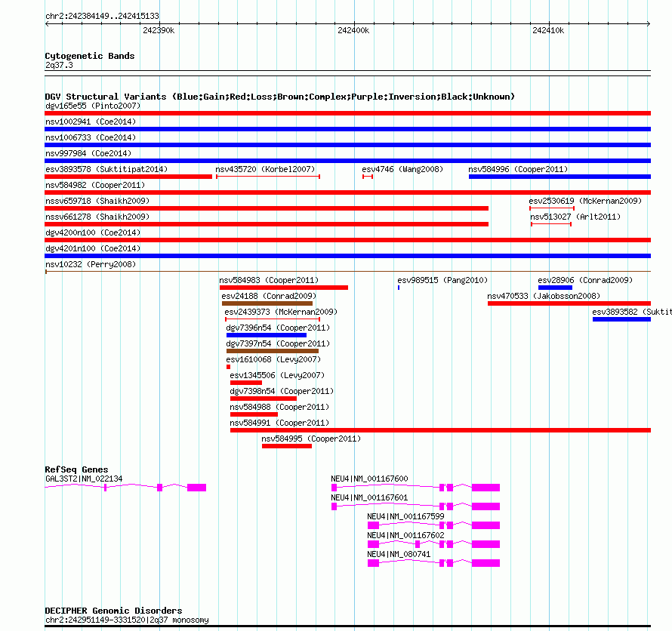This screenshot has width=672, height=631.
Task: Open nsv10232 (Perry2008) complex variant label
Action: tap(91, 264)
